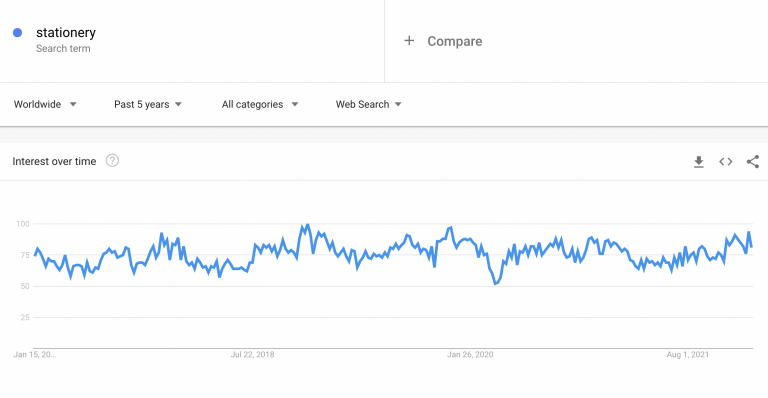Image resolution: width=768 pixels, height=398 pixels.
Task: Expand the Past 5 years dropdown
Action: pos(148,104)
